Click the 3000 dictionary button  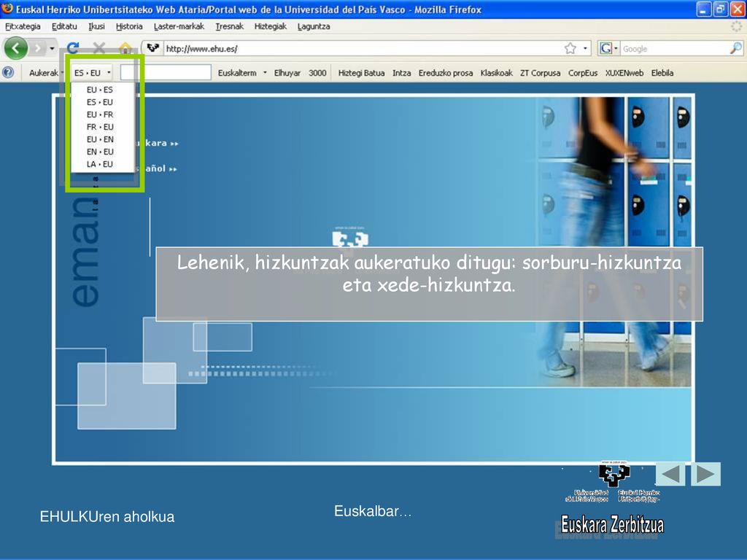(317, 73)
